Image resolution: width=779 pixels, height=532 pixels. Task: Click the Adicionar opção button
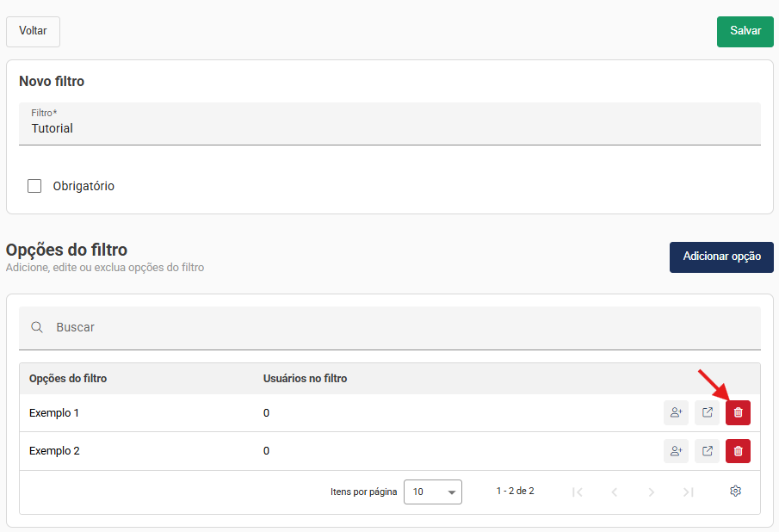721,257
